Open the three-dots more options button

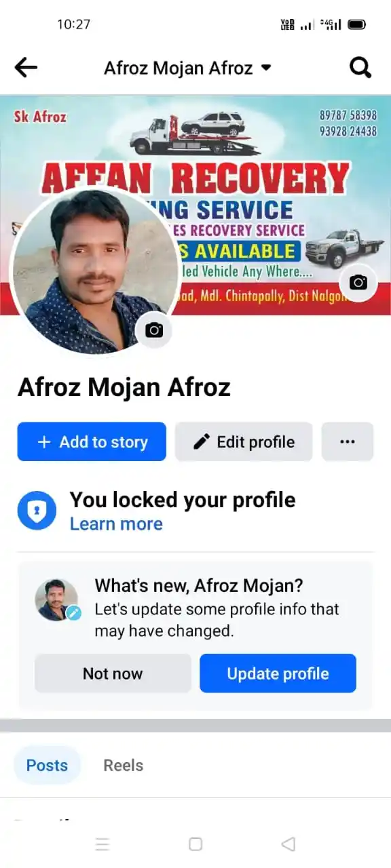tap(348, 441)
